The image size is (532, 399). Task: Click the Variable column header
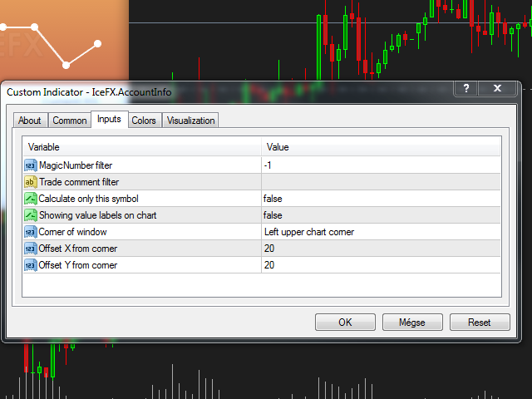point(142,147)
